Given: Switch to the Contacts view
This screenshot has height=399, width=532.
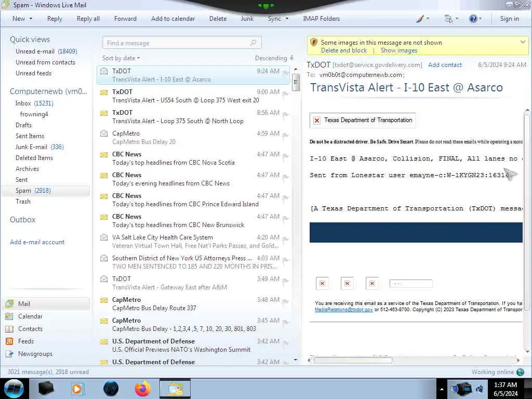Looking at the screenshot, I should pyautogui.click(x=30, y=329).
